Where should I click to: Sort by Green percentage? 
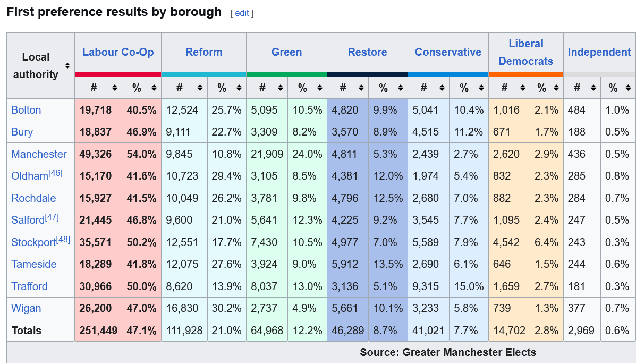[320, 88]
